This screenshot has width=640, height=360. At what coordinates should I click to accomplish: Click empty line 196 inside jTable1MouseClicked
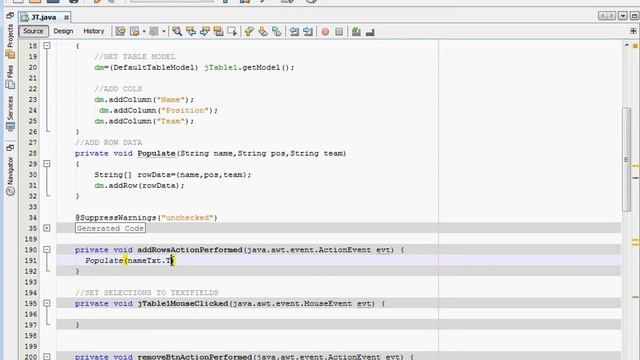pyautogui.click(x=339, y=314)
